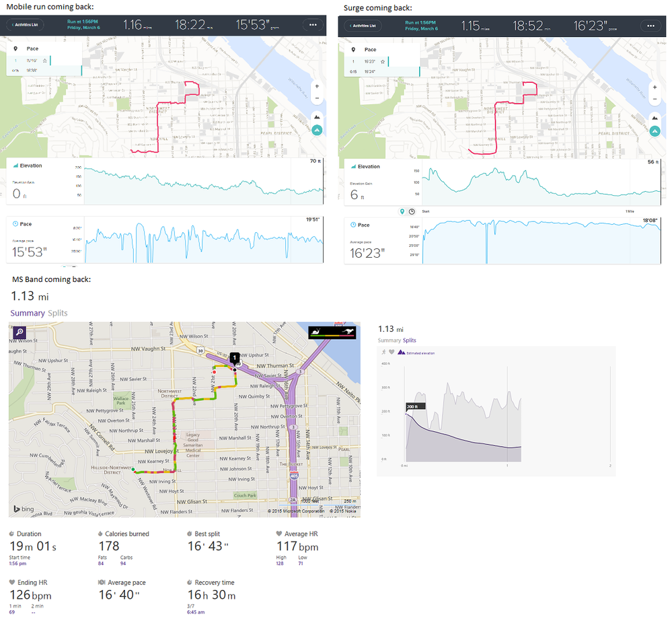Open the three-dot menu in Mobile run header

[313, 25]
